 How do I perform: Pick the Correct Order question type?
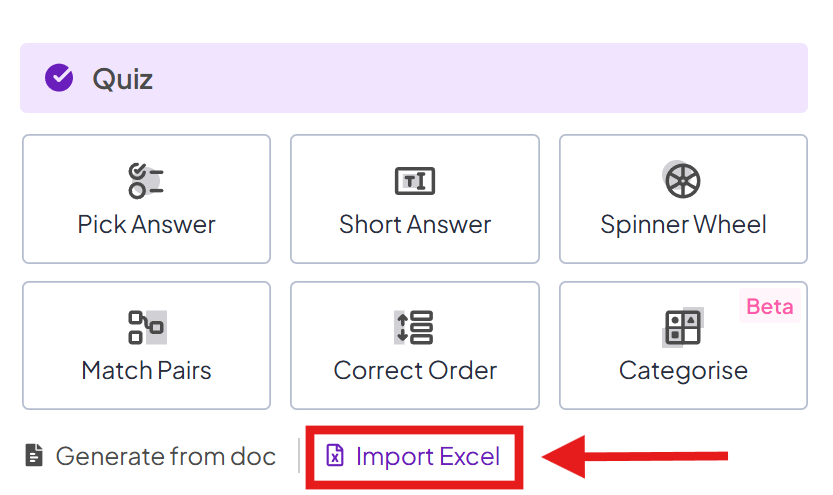(415, 346)
